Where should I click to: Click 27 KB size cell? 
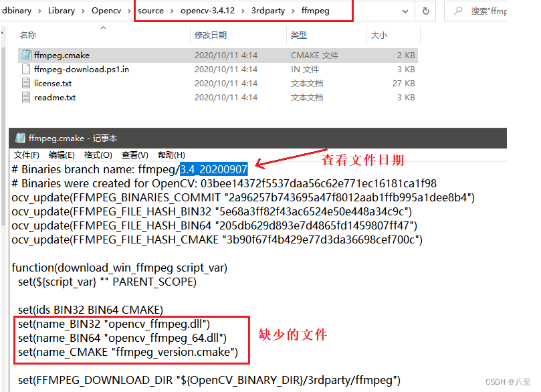[404, 84]
